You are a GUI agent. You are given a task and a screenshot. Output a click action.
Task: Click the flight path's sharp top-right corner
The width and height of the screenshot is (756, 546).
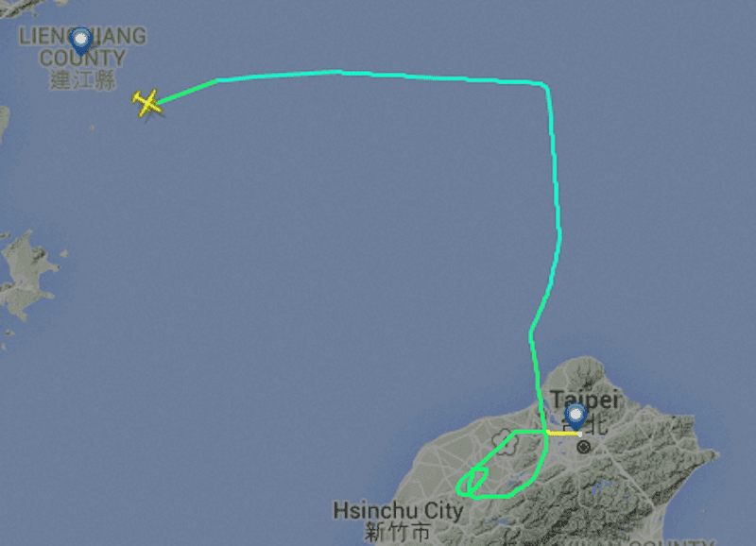pyautogui.click(x=545, y=86)
